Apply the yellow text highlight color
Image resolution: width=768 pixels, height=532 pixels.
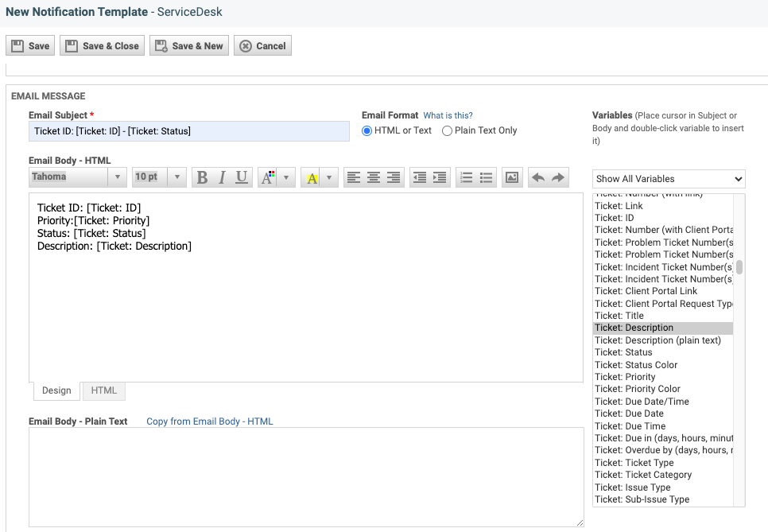click(x=312, y=177)
